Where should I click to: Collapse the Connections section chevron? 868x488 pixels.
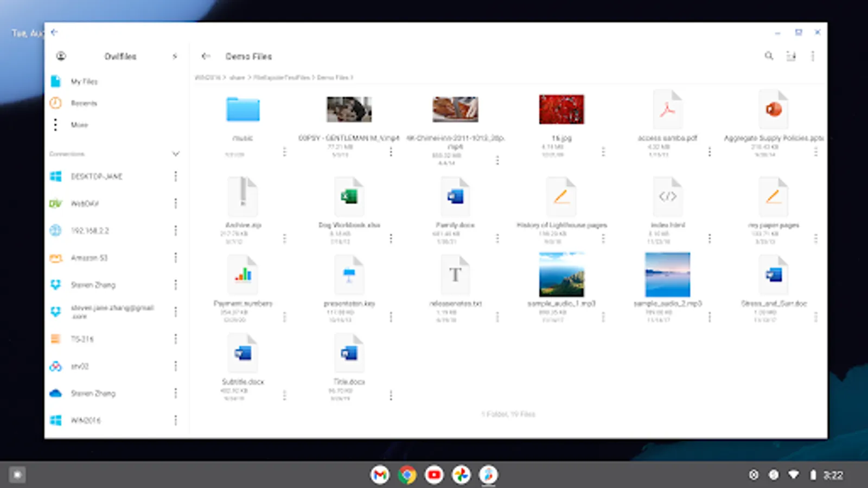coord(175,154)
